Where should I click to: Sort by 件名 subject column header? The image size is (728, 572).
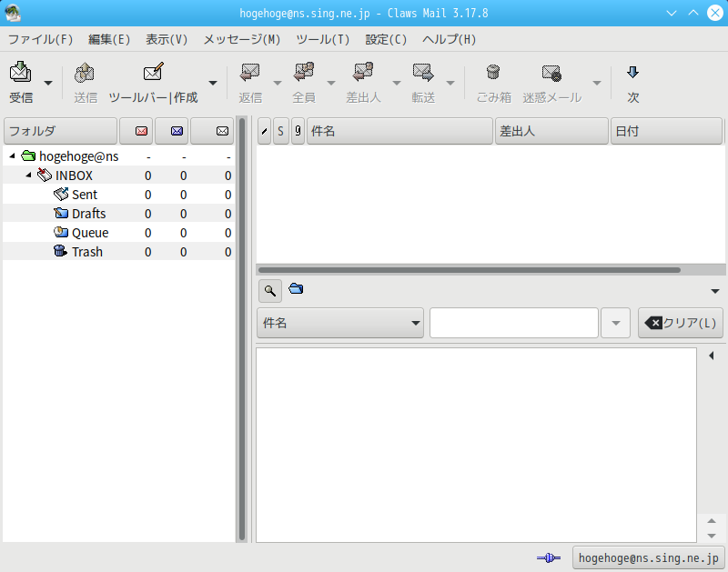pos(399,131)
